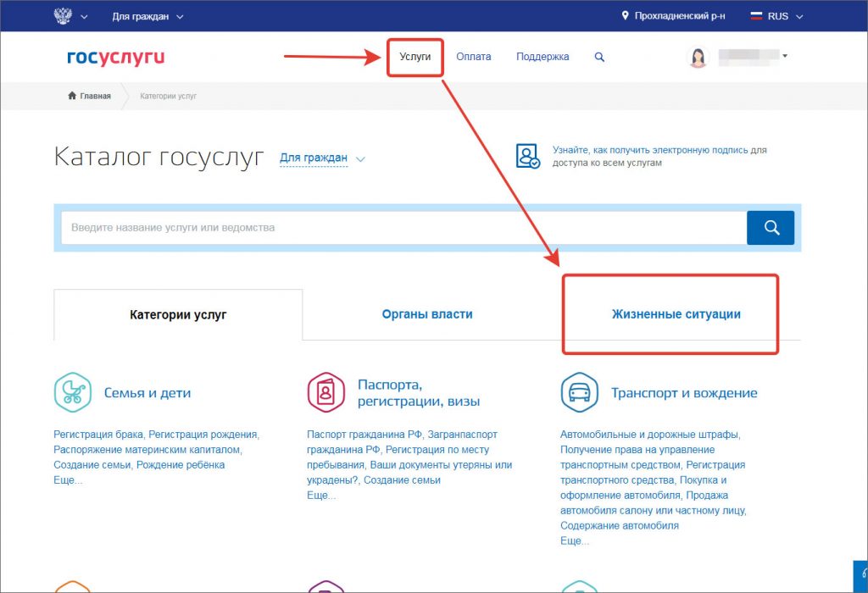Screen dimensions: 868x593
Task: Expand chevron next to the emblem
Action: 84,17
